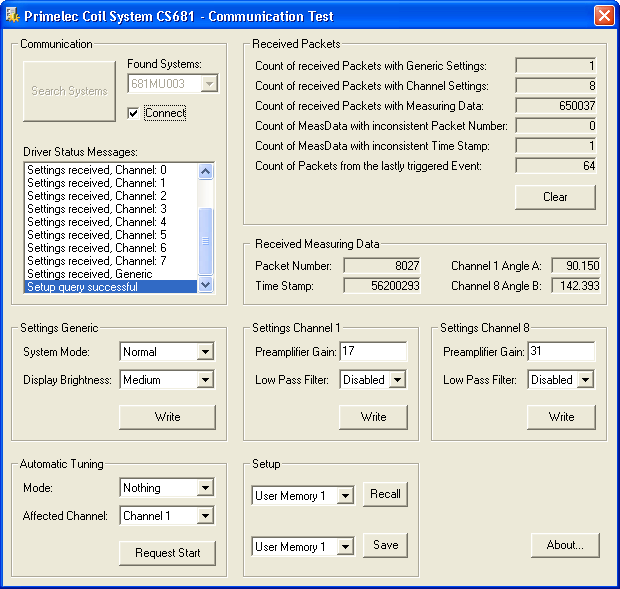Viewport: 620px width, 589px height.
Task: Select 'Settings received, Channel: 1' row
Action: (111, 183)
